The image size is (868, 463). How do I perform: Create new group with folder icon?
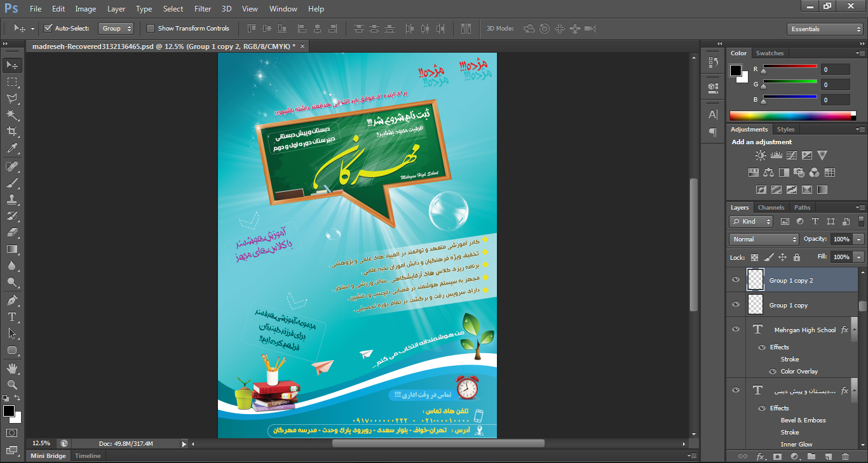(x=811, y=456)
